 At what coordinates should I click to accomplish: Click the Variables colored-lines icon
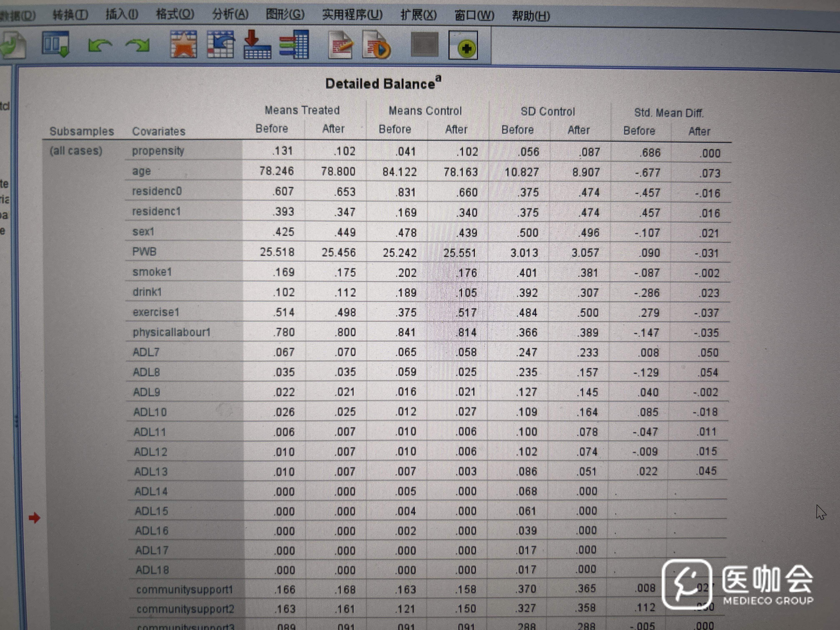294,45
